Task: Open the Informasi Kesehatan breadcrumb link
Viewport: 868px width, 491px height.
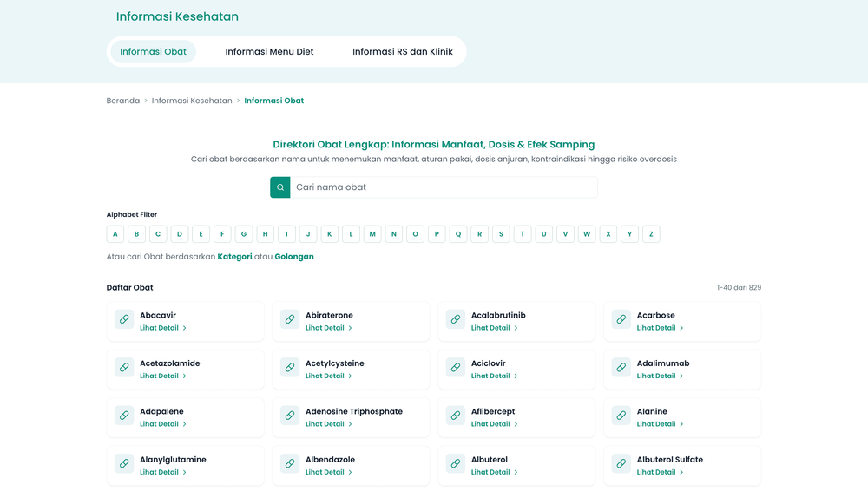Action: [192, 101]
